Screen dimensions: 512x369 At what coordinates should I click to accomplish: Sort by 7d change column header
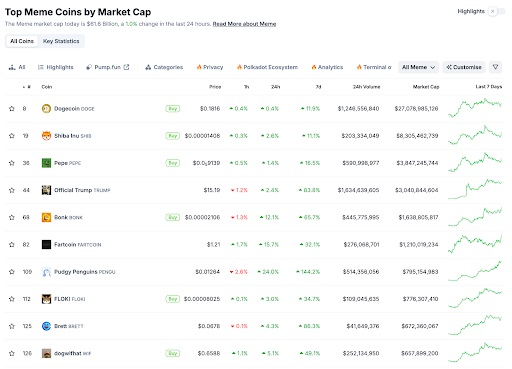coord(318,87)
